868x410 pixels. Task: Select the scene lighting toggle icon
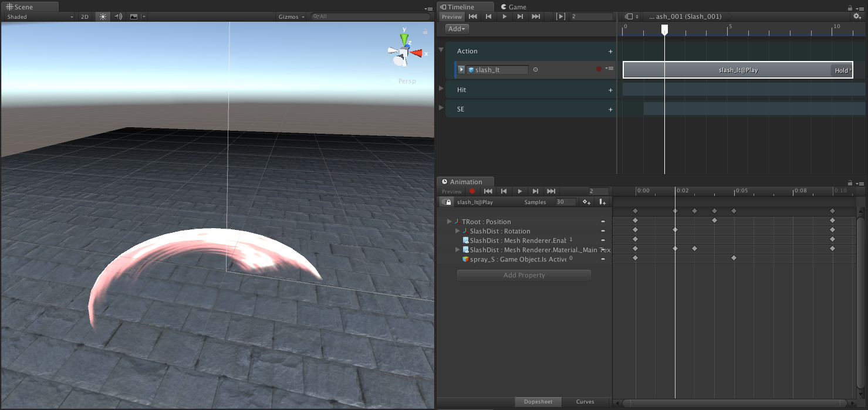pos(103,16)
